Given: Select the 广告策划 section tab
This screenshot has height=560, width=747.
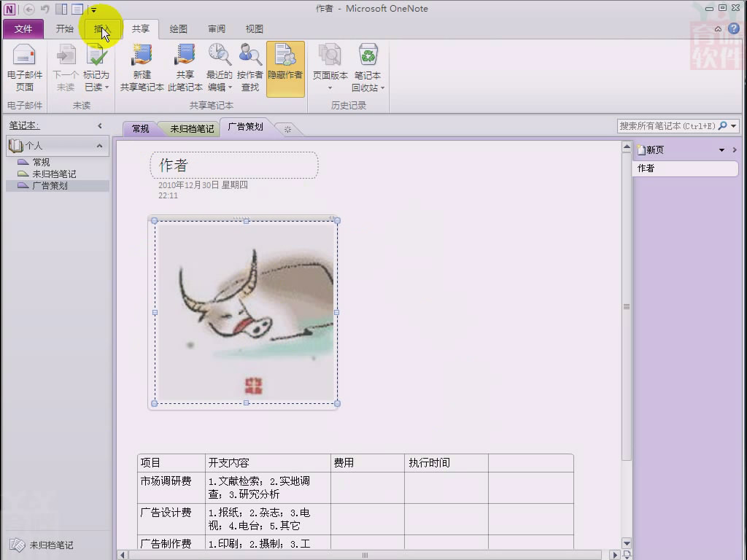Looking at the screenshot, I should pyautogui.click(x=245, y=127).
